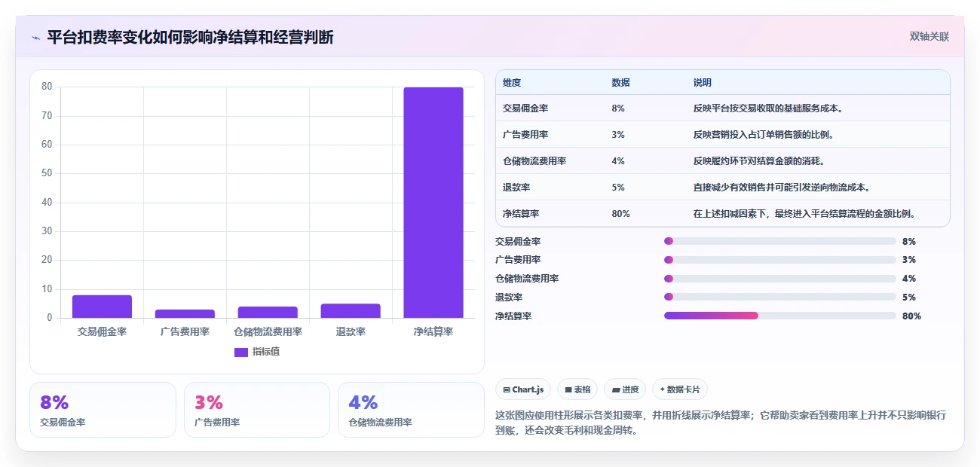Click the 退款率 x-axis label
Viewport: 980px width, 467px height.
coord(351,331)
